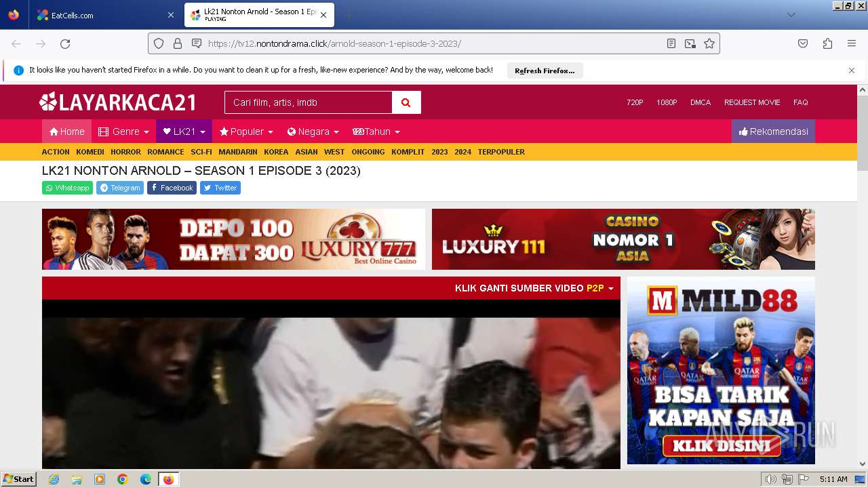The height and width of the screenshot is (488, 868).
Task: Click the tracking protection shield icon
Action: tap(159, 43)
